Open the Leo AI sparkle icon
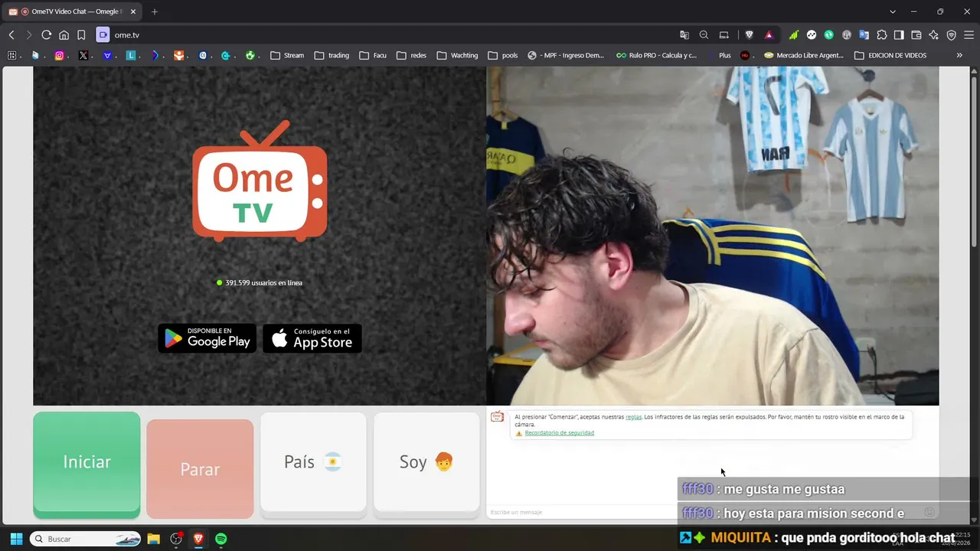Image resolution: width=980 pixels, height=551 pixels. coord(934,35)
